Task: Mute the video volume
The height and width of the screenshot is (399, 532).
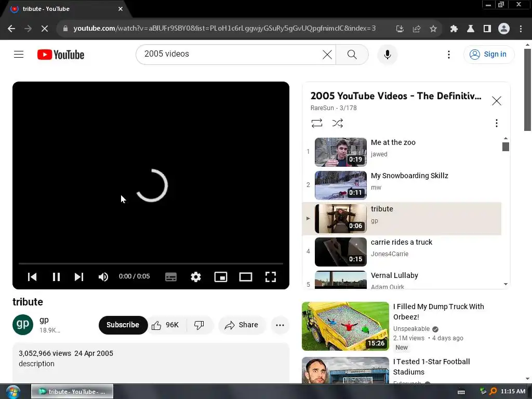Action: (103, 277)
